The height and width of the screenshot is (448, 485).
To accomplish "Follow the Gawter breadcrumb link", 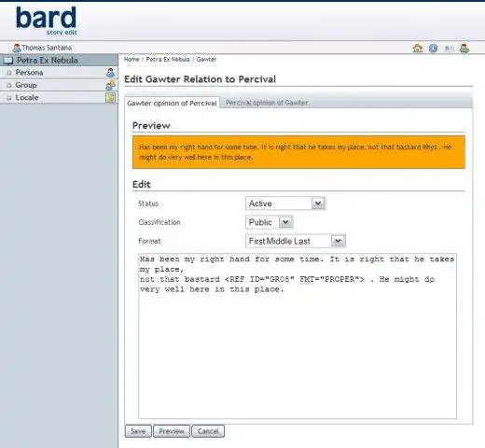I will [x=206, y=59].
